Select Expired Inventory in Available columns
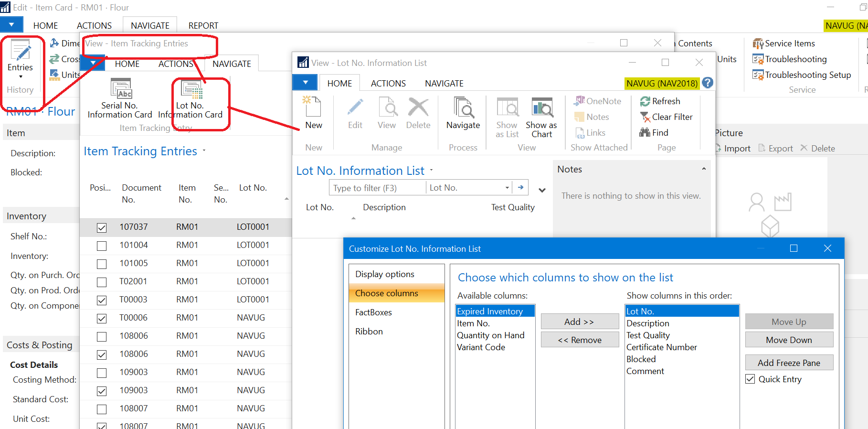Screen dimensions: 868x429 tap(495, 311)
